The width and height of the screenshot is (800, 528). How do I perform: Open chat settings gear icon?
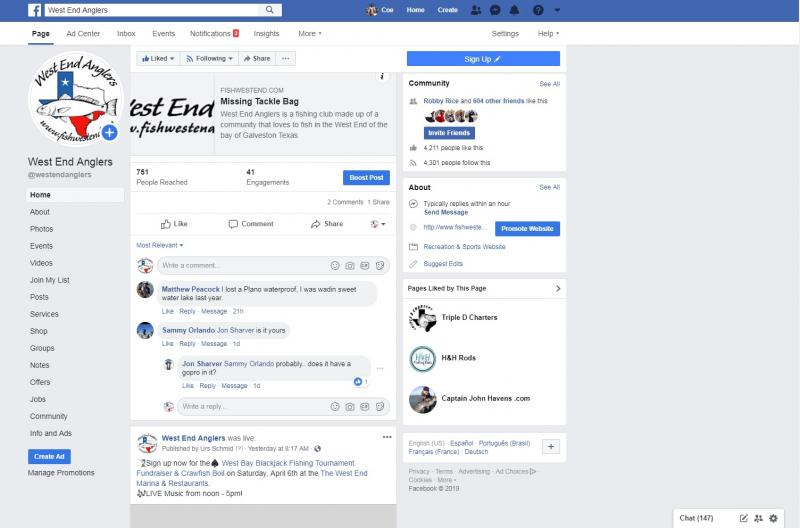point(773,518)
